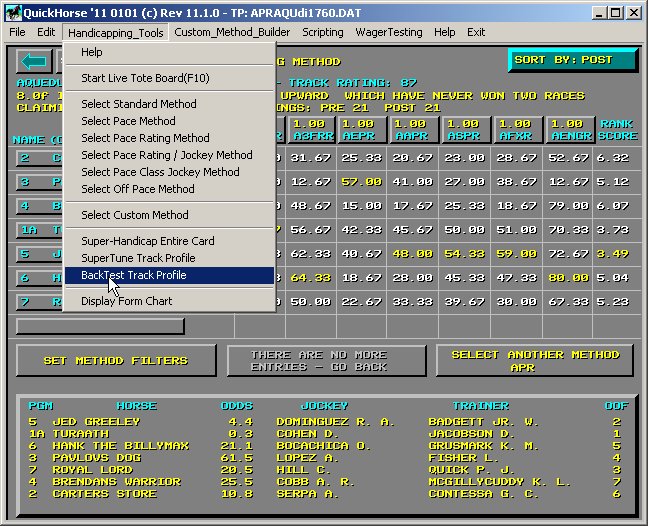Select BackTest Track Profile menu entry
The height and width of the screenshot is (526, 648).
pos(133,275)
